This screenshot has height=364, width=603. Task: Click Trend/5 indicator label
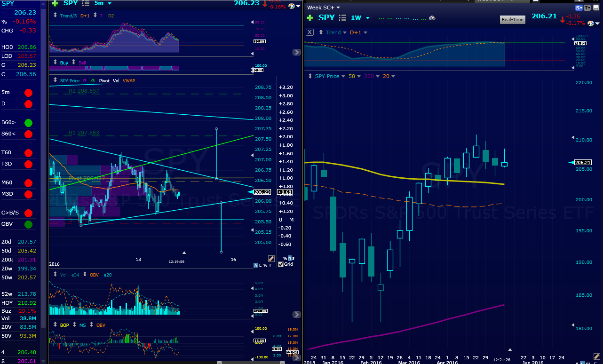click(x=68, y=16)
